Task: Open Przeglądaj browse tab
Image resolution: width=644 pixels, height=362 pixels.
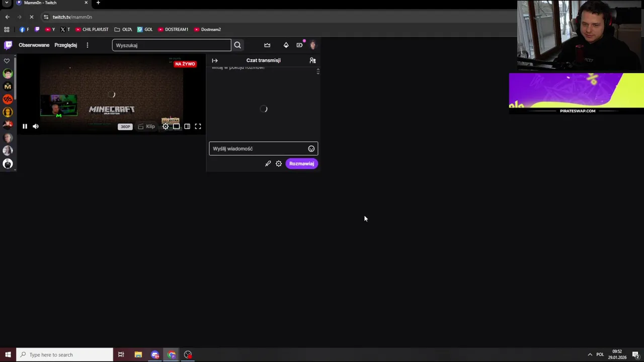Action: coord(66,45)
